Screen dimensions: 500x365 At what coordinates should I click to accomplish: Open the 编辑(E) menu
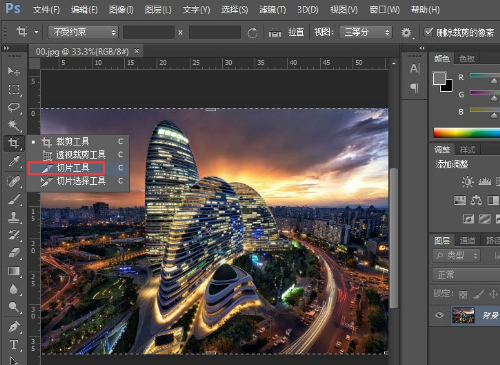pos(84,10)
